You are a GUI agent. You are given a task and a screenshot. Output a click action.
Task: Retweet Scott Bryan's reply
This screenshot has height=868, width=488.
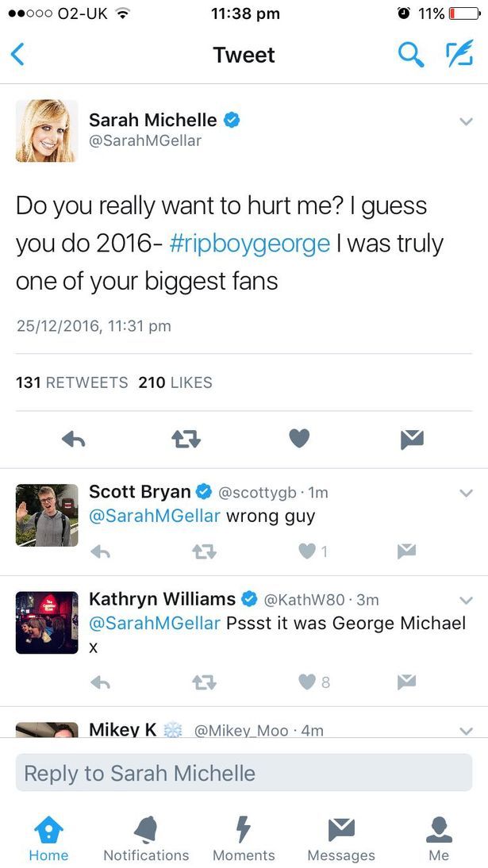[203, 551]
